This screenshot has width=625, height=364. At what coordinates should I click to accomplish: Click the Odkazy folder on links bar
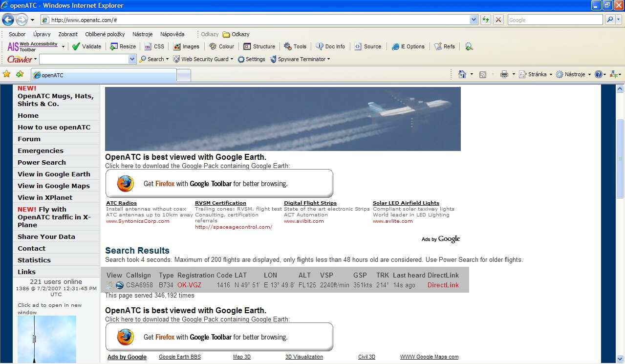pos(236,34)
